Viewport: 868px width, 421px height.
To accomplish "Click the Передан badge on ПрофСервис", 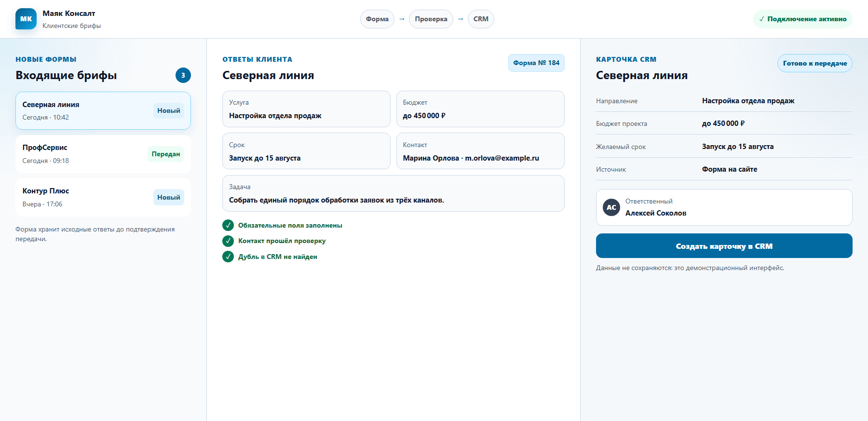I will (x=166, y=154).
